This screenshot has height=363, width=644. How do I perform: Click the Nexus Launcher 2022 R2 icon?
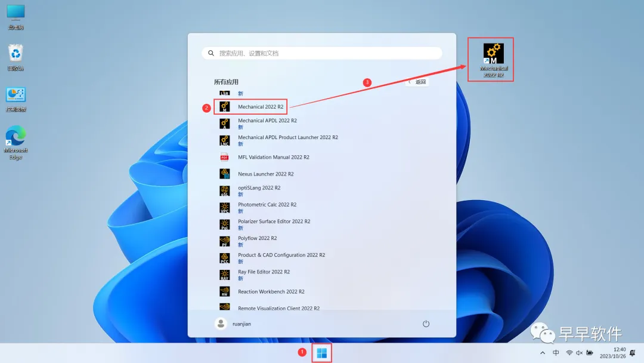[x=225, y=174]
